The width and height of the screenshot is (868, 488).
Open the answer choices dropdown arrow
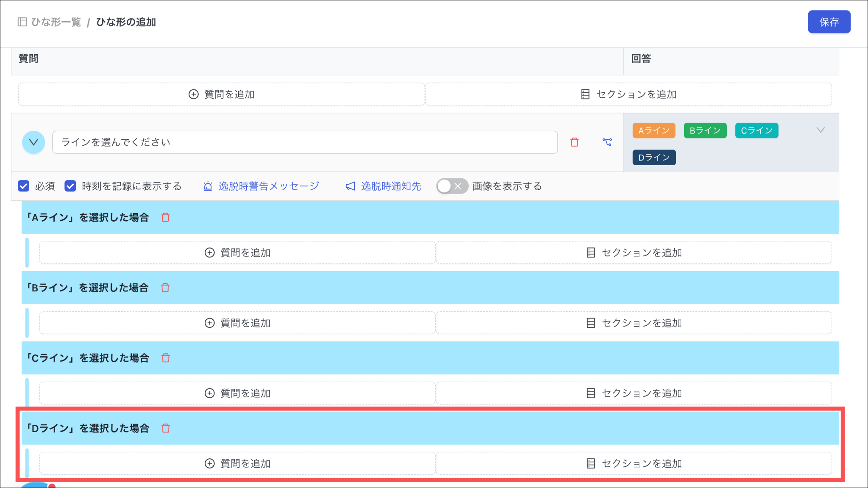coord(821,130)
